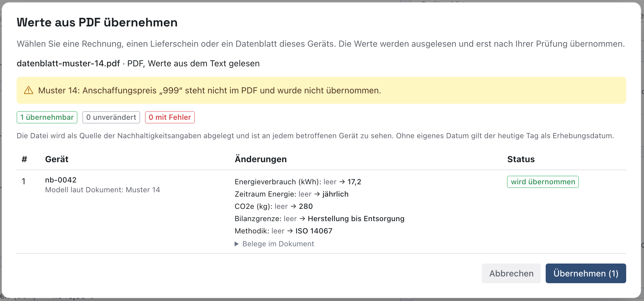This screenshot has width=644, height=301.
Task: Click the Energieverbrauch (kWh) change line
Action: click(298, 182)
